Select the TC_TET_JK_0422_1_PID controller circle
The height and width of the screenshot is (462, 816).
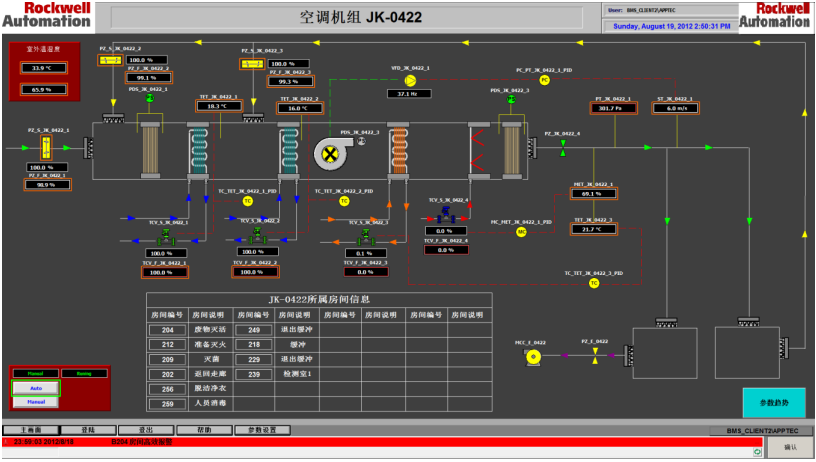click(248, 201)
